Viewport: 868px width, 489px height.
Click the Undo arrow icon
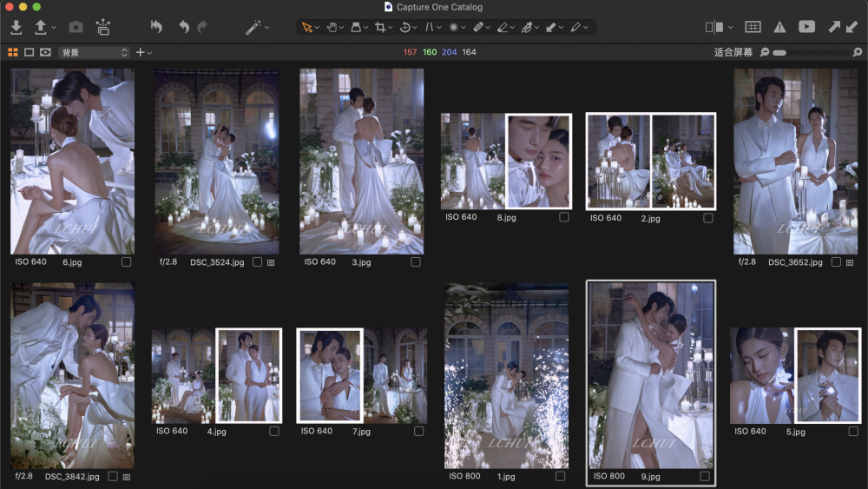point(183,27)
